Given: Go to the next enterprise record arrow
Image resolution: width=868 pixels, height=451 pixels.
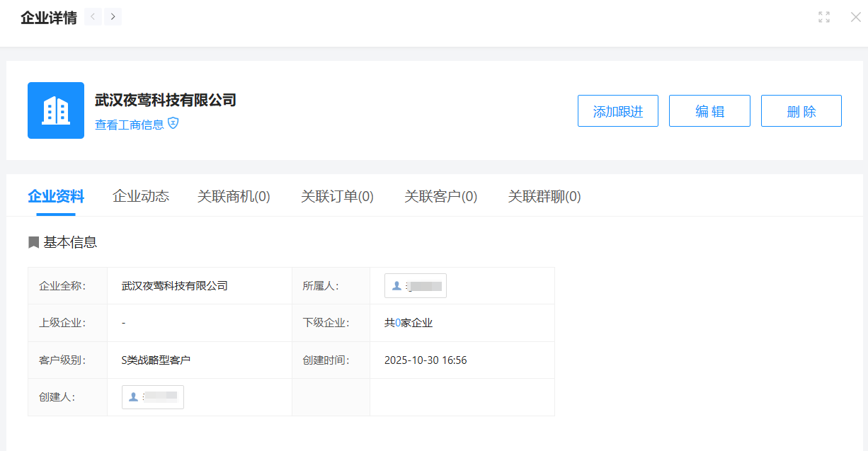Looking at the screenshot, I should (x=113, y=17).
